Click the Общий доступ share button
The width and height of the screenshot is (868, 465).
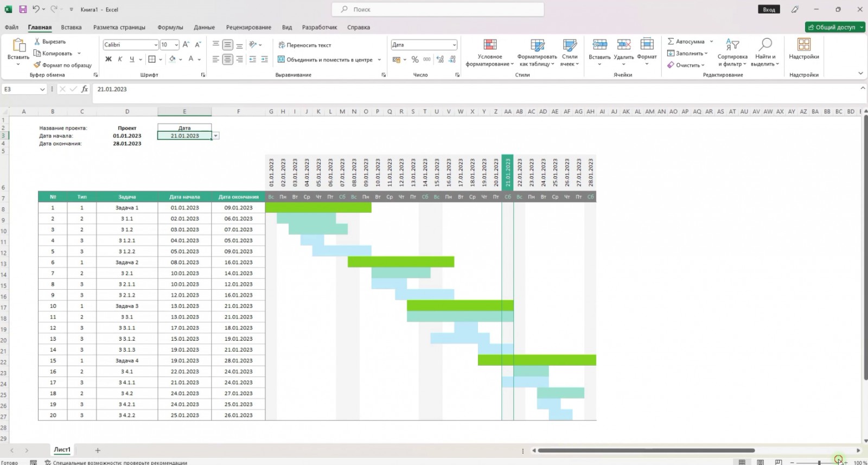(x=835, y=27)
